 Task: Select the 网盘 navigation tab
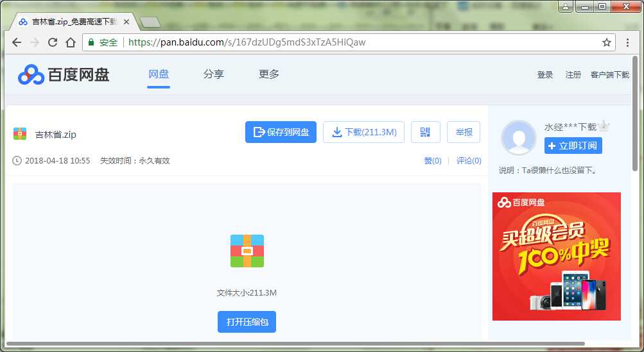[x=159, y=74]
